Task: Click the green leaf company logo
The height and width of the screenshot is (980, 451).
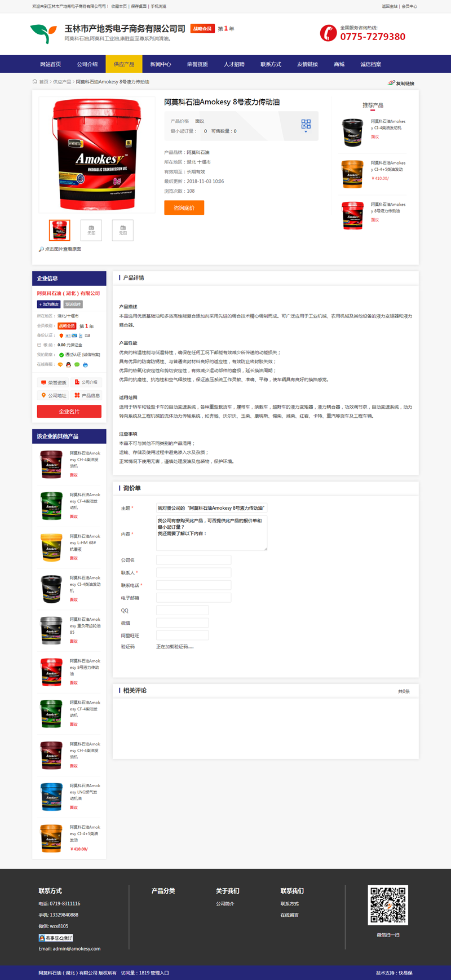Action: 43,33
